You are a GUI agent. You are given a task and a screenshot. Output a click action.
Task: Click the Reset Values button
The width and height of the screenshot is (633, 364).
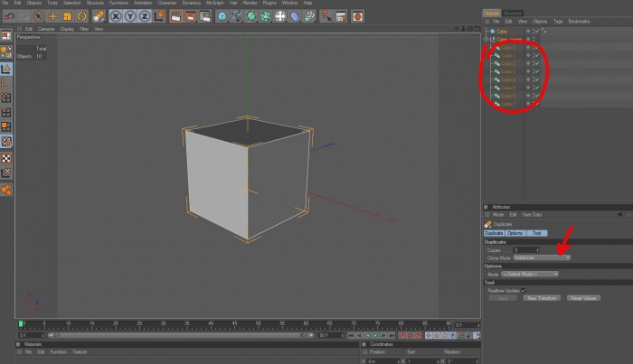pos(583,298)
